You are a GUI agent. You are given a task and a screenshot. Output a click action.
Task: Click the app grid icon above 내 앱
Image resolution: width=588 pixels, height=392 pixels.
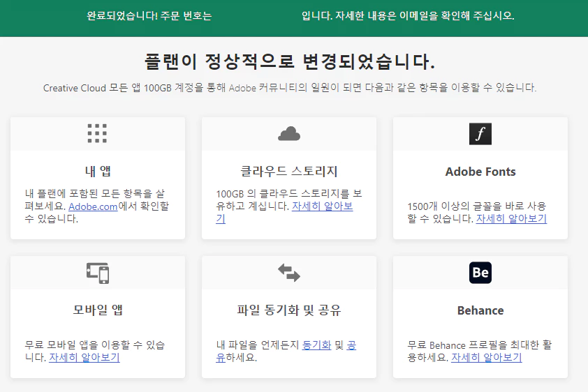(97, 133)
